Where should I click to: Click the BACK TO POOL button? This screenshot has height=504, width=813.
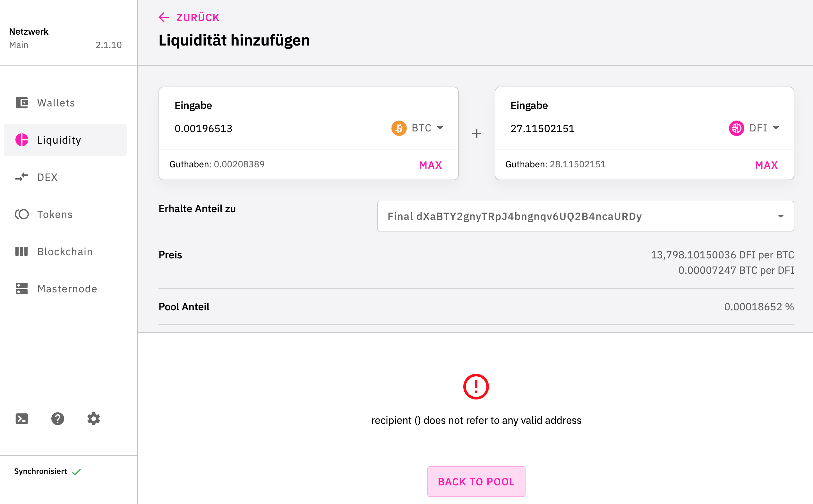pyautogui.click(x=476, y=482)
